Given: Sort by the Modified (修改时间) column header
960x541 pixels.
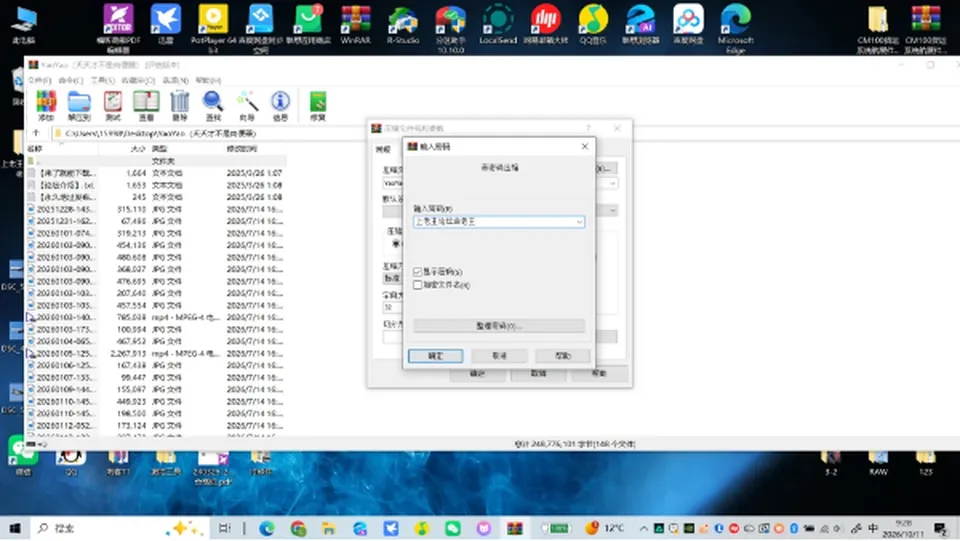Looking at the screenshot, I should [x=254, y=149].
